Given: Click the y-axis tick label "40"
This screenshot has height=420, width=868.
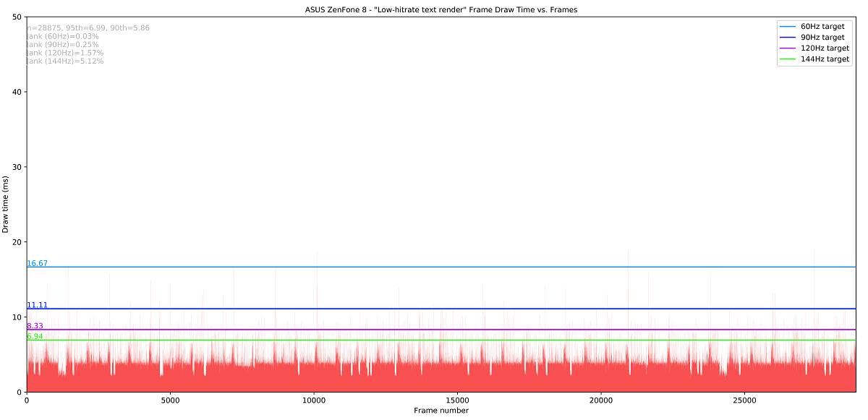Looking at the screenshot, I should pos(17,92).
